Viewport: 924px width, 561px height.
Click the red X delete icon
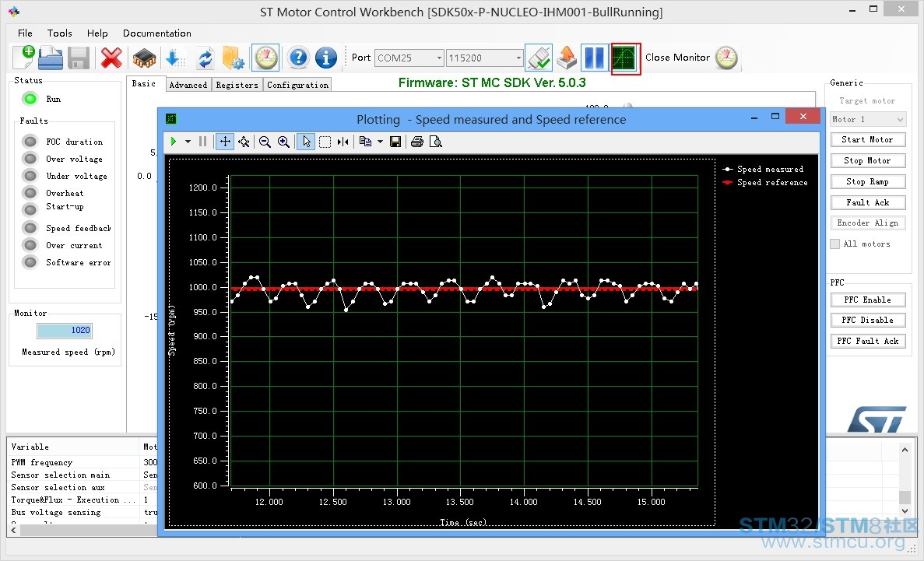pos(111,58)
